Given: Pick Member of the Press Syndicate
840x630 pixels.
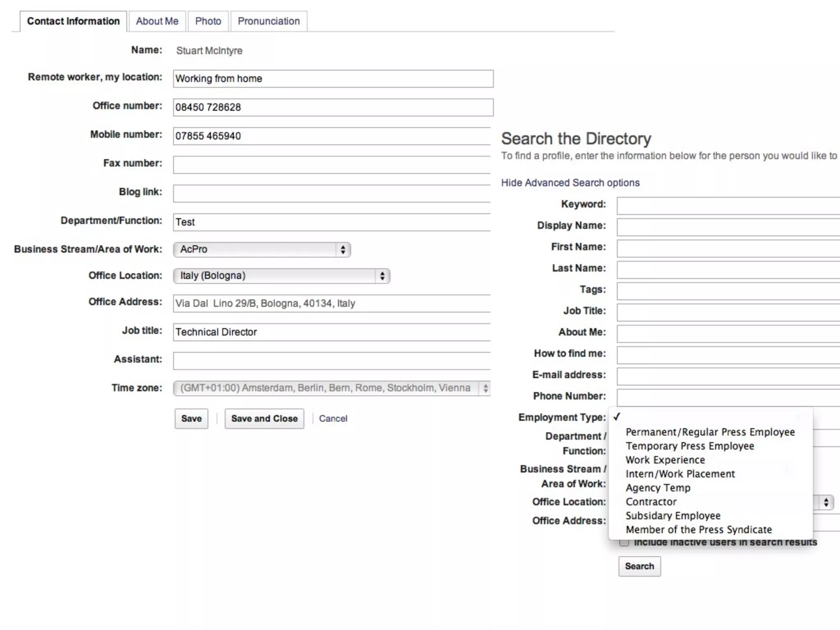Looking at the screenshot, I should pyautogui.click(x=698, y=530).
